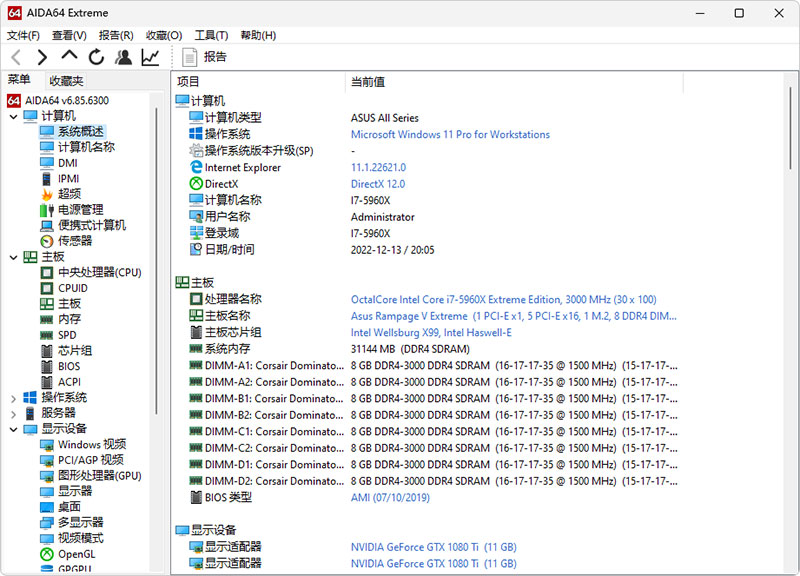Click the 多显示器 icon

click(46, 523)
